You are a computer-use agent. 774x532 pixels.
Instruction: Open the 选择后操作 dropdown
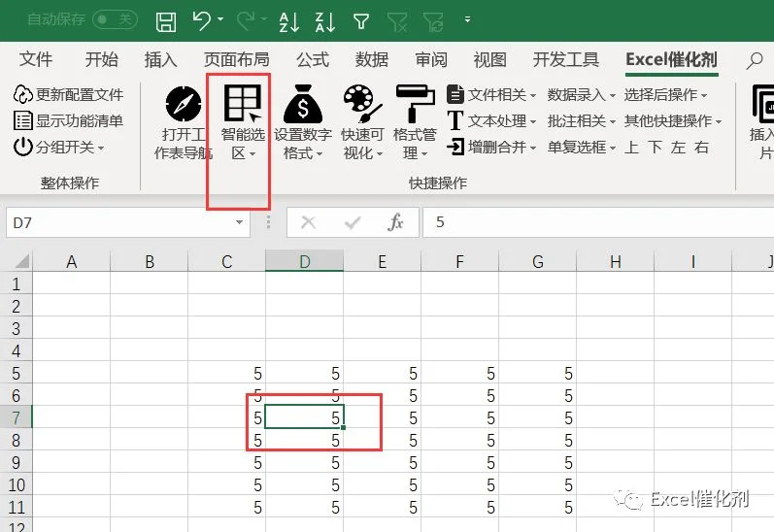[x=665, y=94]
